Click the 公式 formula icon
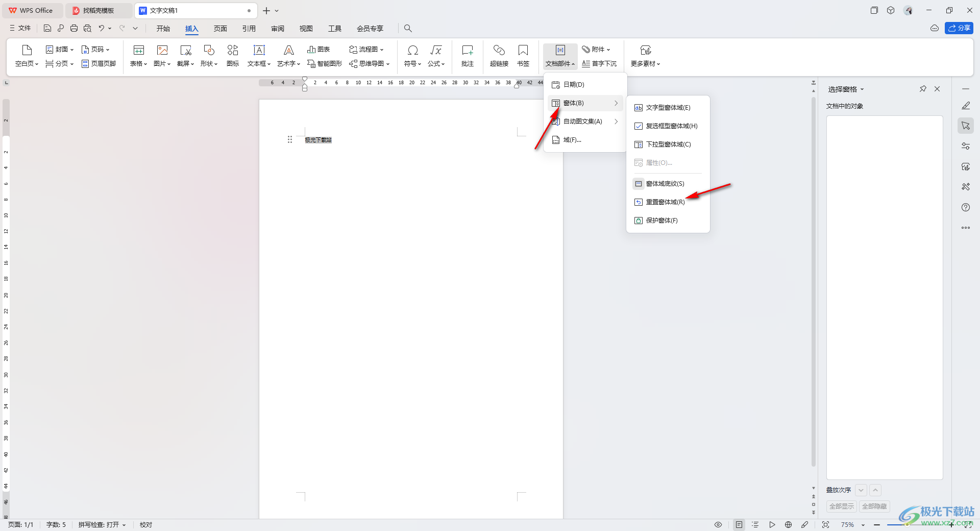 click(x=436, y=50)
